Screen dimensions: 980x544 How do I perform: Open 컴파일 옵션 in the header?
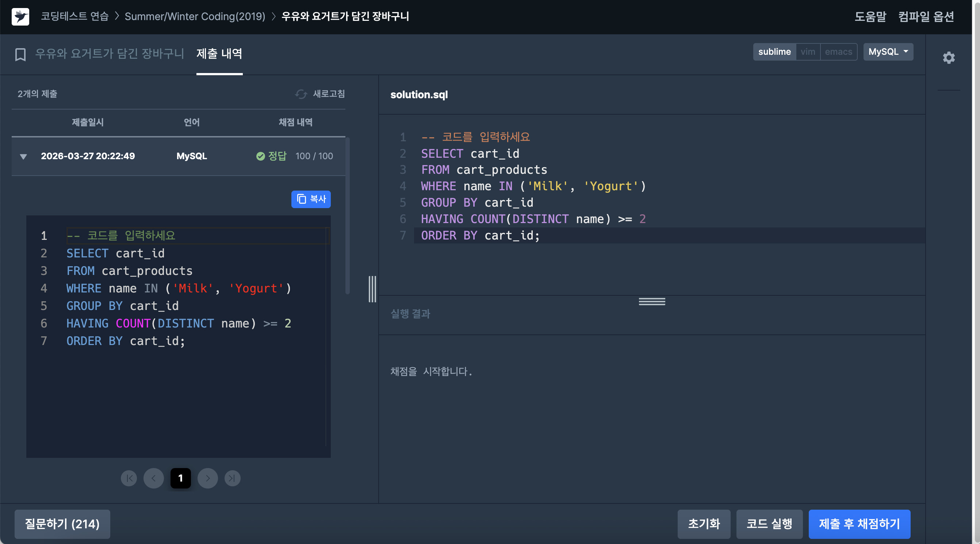[926, 16]
